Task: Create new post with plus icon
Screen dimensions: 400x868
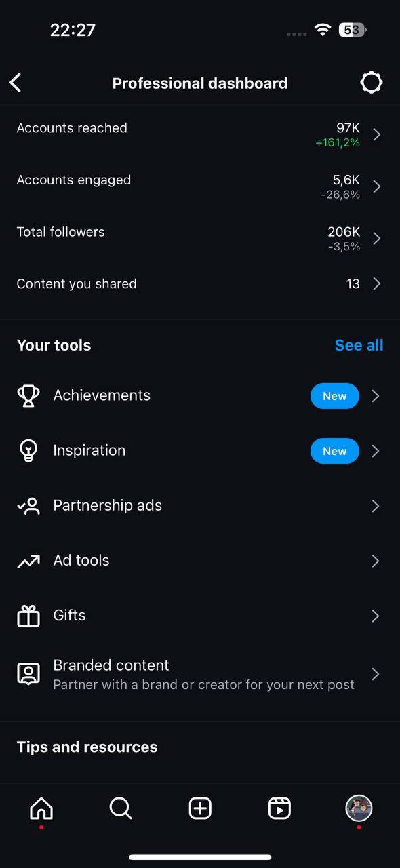Action: (200, 808)
